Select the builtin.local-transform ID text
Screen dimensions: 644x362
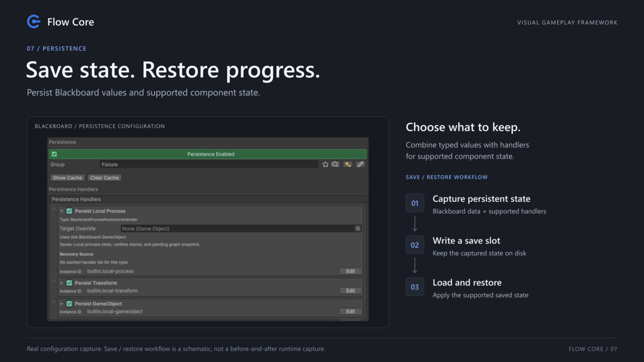point(113,291)
